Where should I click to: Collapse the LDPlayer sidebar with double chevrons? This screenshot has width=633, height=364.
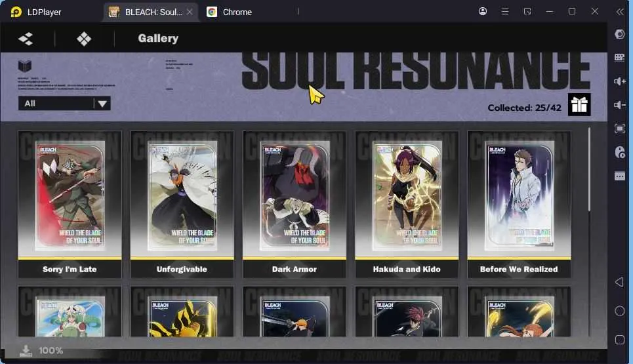coord(620,12)
